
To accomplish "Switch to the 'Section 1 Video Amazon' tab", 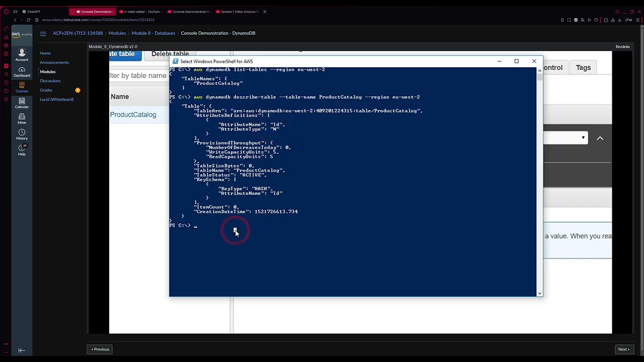I will click(x=237, y=12).
